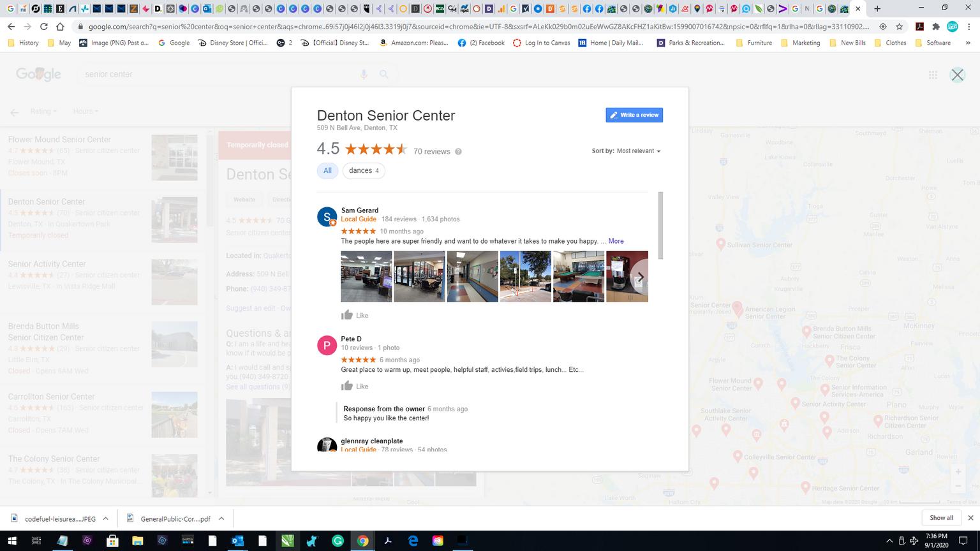The height and width of the screenshot is (551, 980).
Task: Open the Rating filter dropdown
Action: point(43,111)
